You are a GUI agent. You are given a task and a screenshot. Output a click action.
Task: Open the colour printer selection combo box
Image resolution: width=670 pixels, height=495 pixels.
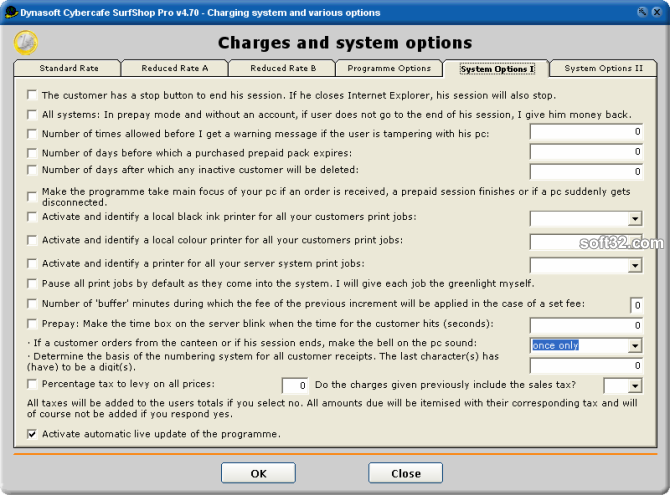click(586, 242)
